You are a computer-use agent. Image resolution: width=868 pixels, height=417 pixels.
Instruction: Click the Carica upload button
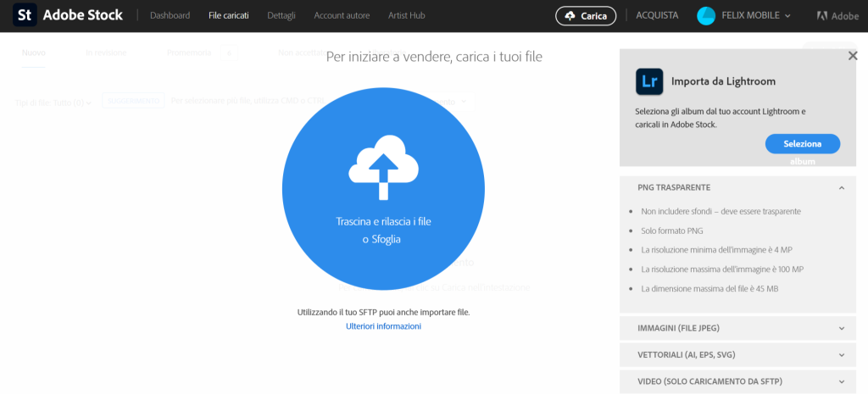pos(586,16)
